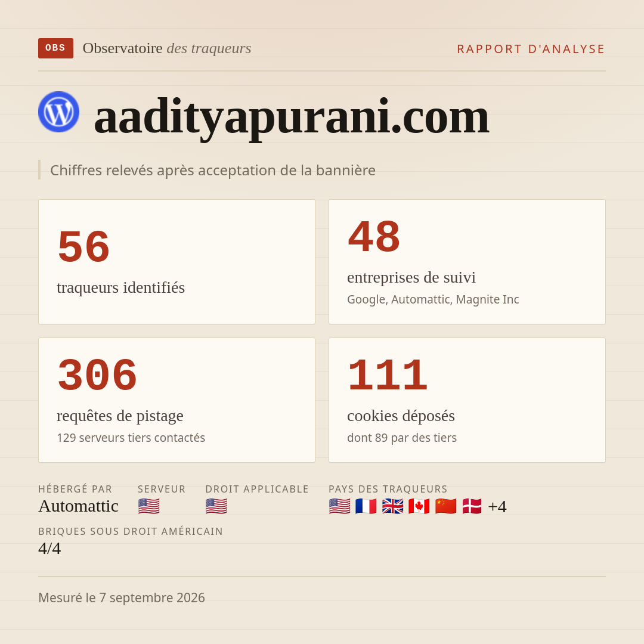644x644 pixels.
Task: Click the +4 additional countries indicator
Action: coord(497,506)
